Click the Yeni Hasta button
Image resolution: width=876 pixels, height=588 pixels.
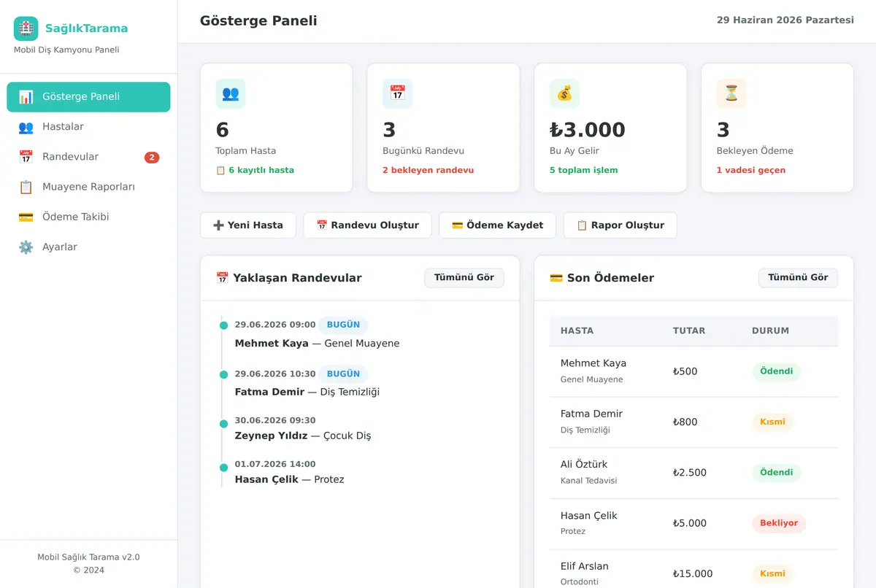(248, 225)
